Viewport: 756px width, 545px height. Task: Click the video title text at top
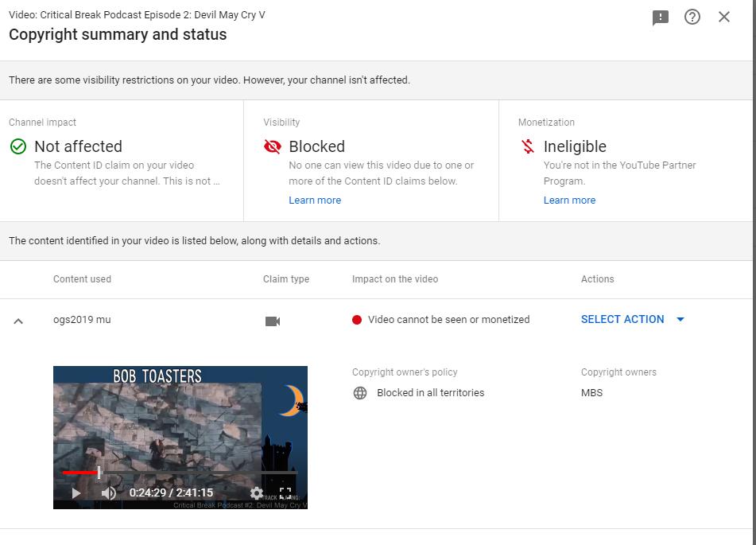(137, 15)
